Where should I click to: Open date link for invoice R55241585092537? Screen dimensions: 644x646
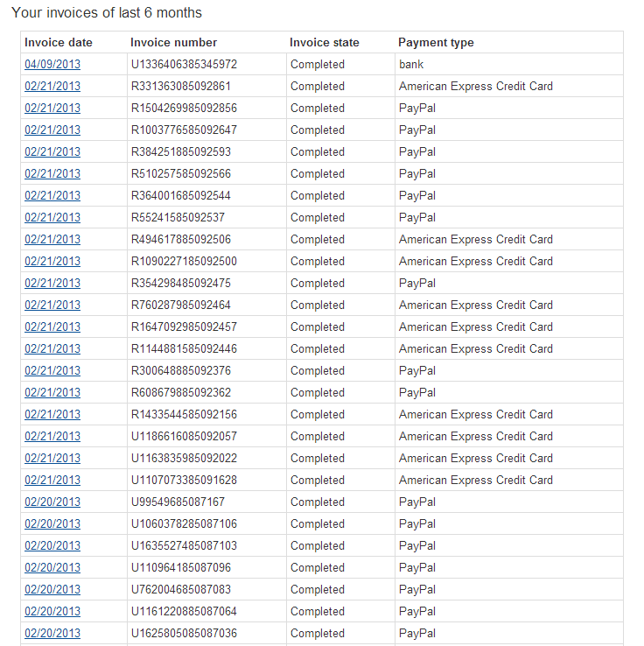point(52,217)
